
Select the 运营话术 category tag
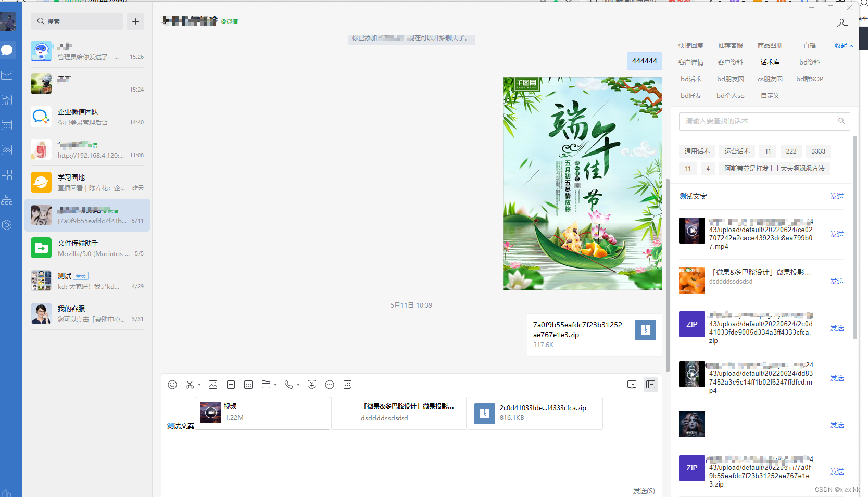pos(737,151)
